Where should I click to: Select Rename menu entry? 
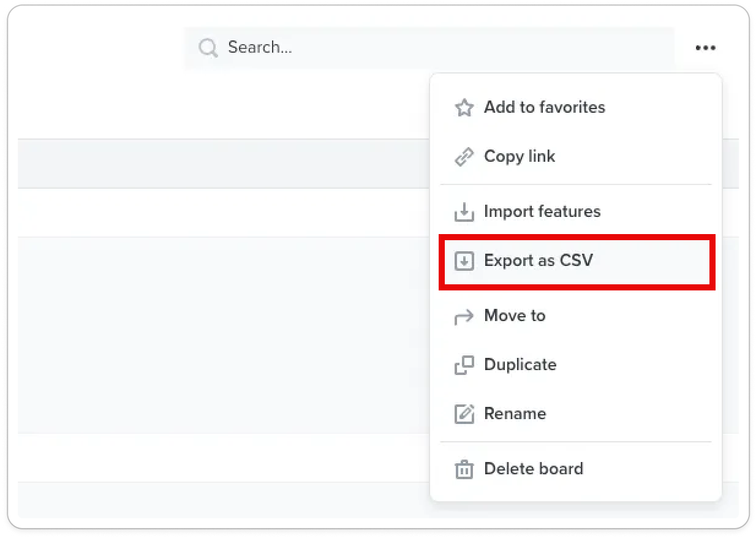(576, 414)
